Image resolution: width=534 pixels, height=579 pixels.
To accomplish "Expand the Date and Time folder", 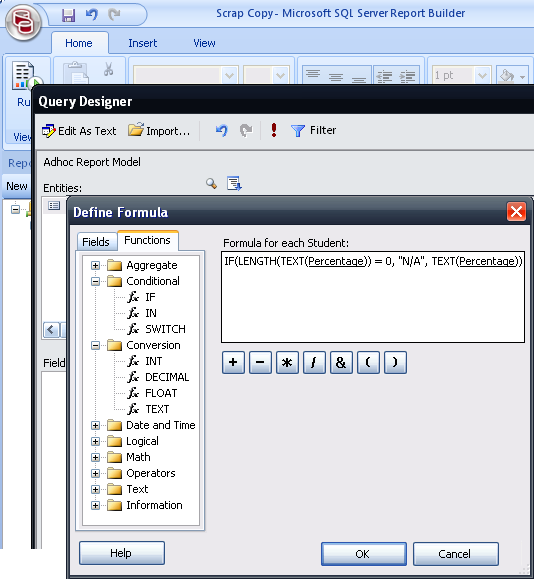I will click(x=95, y=425).
